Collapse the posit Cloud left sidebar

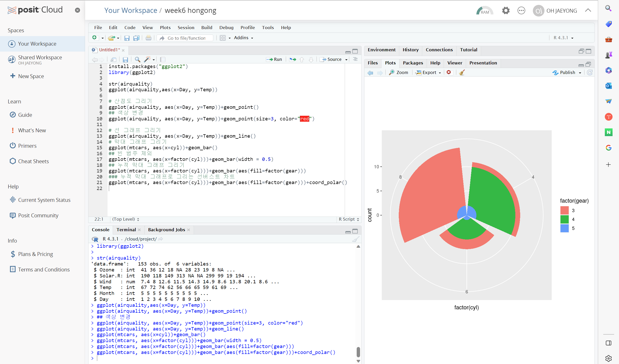[x=77, y=10]
